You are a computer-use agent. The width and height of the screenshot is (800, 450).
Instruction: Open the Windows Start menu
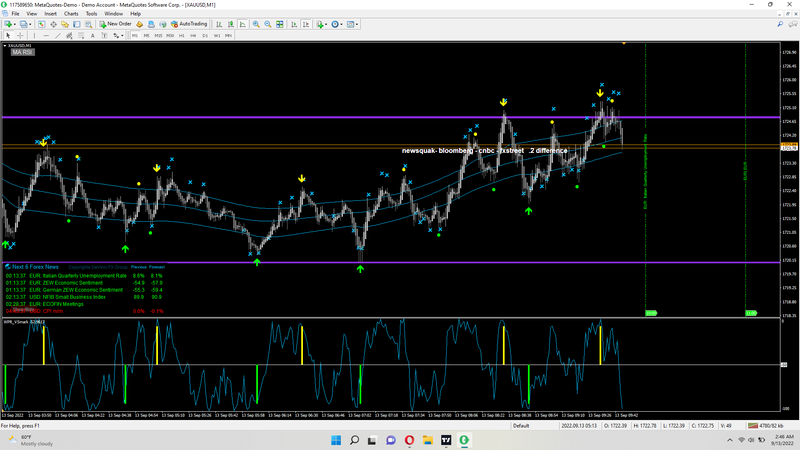[334, 440]
